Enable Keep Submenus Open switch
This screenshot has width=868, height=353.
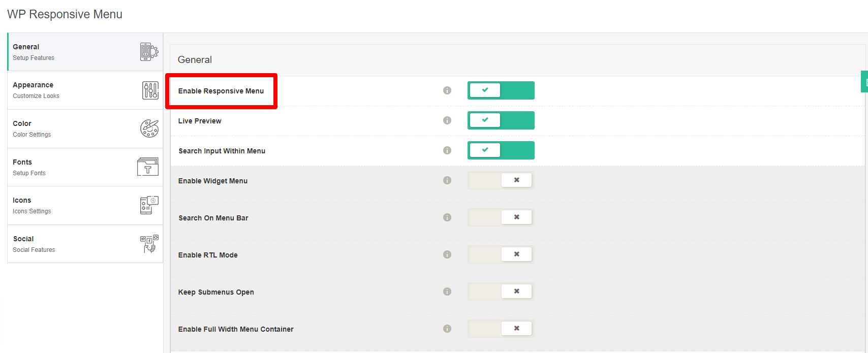[501, 292]
